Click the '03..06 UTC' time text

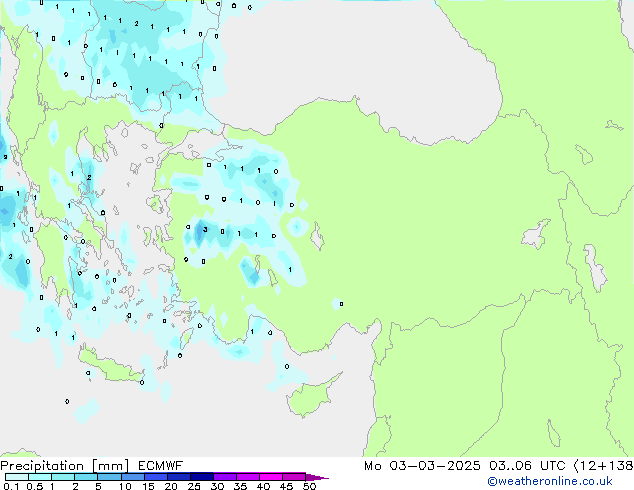(527, 466)
